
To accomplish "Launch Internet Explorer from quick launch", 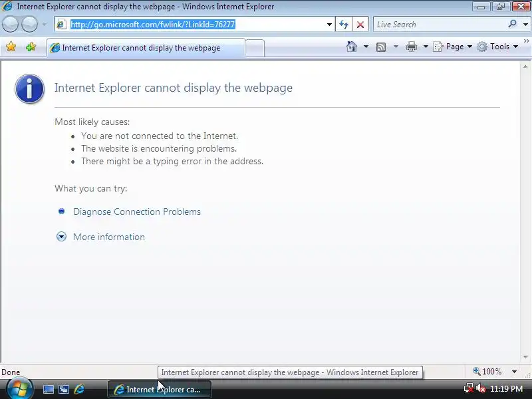I will [x=79, y=389].
